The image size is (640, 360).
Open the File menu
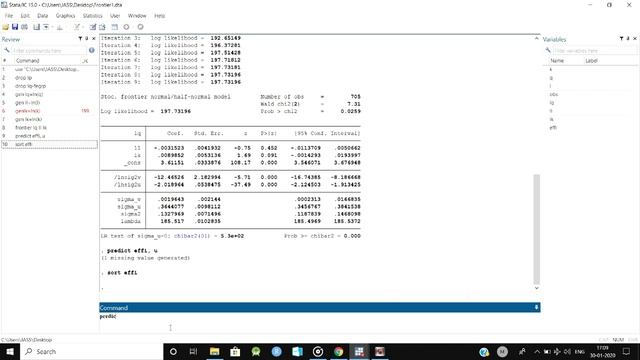9,16
